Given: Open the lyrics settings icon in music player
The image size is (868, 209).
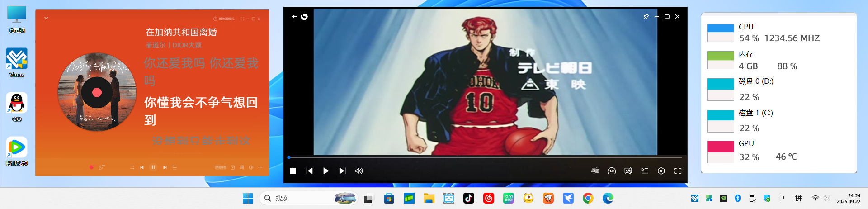Looking at the screenshot, I should click(242, 167).
